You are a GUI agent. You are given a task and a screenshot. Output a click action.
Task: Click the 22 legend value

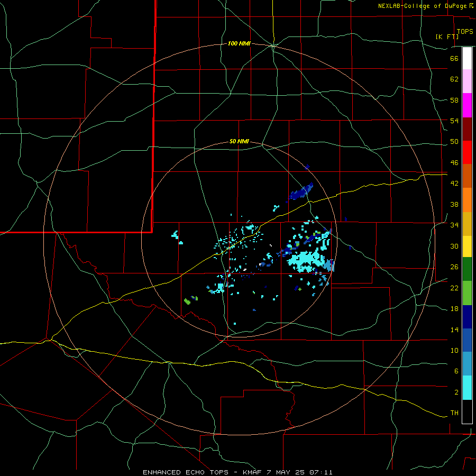pyautogui.click(x=454, y=288)
